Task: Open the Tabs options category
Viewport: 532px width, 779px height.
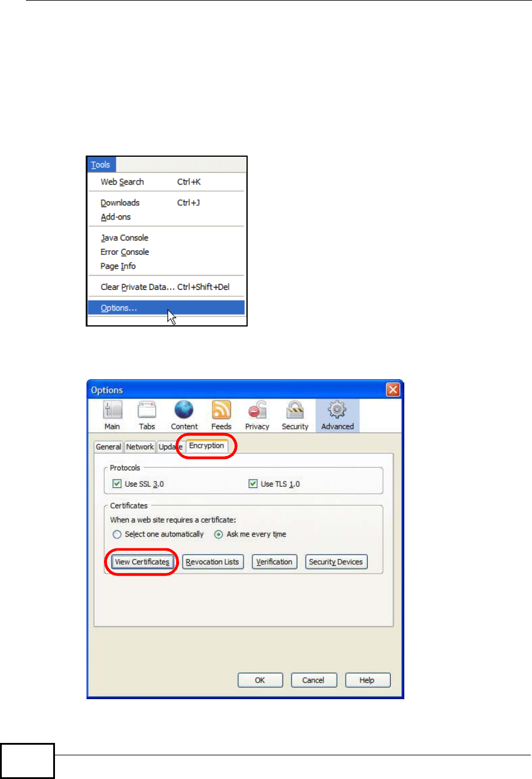Action: point(147,415)
